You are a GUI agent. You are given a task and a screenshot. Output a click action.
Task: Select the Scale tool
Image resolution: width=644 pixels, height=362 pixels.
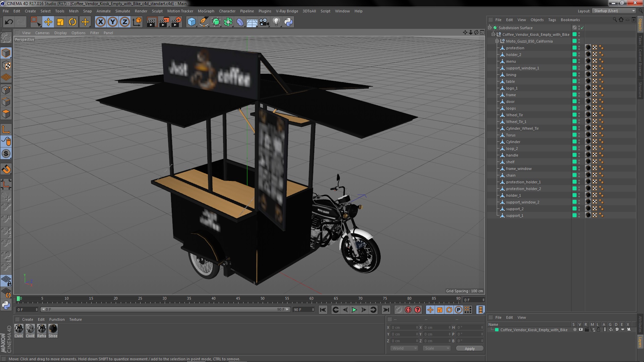[60, 22]
